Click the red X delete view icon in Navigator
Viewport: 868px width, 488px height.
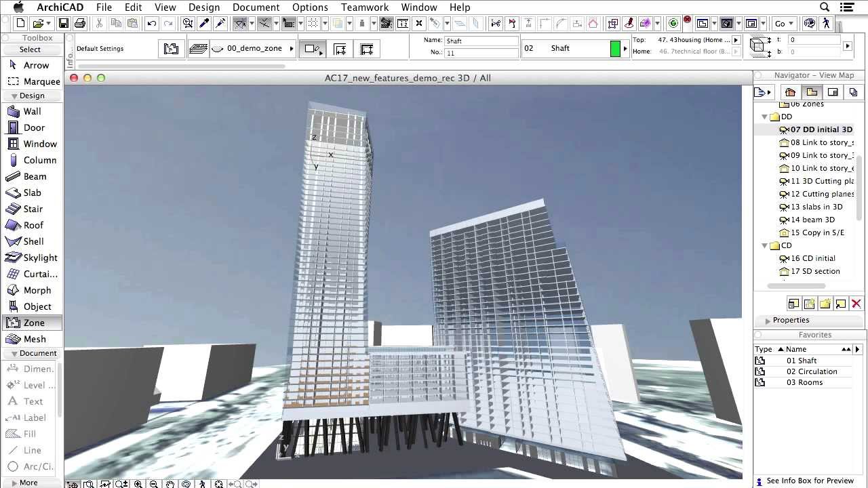tap(856, 304)
